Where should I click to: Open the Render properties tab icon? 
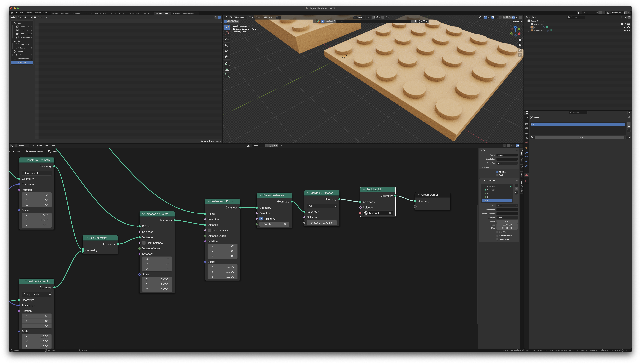(527, 124)
